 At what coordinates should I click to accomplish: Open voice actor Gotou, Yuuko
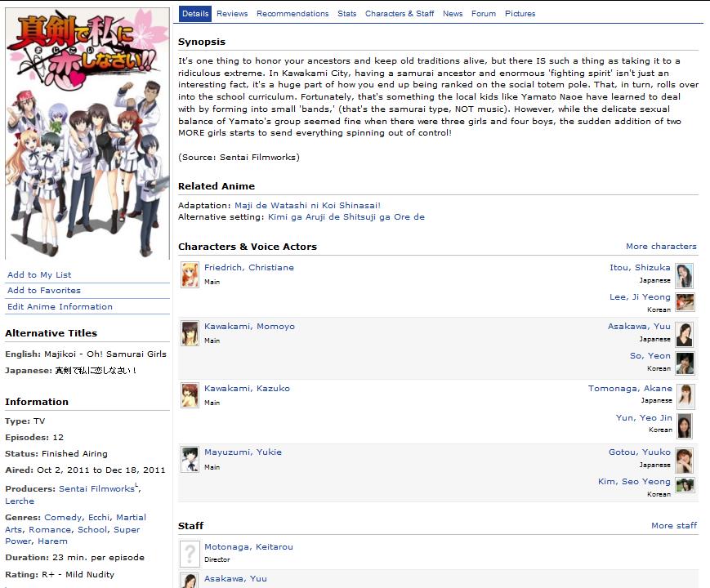(x=640, y=452)
